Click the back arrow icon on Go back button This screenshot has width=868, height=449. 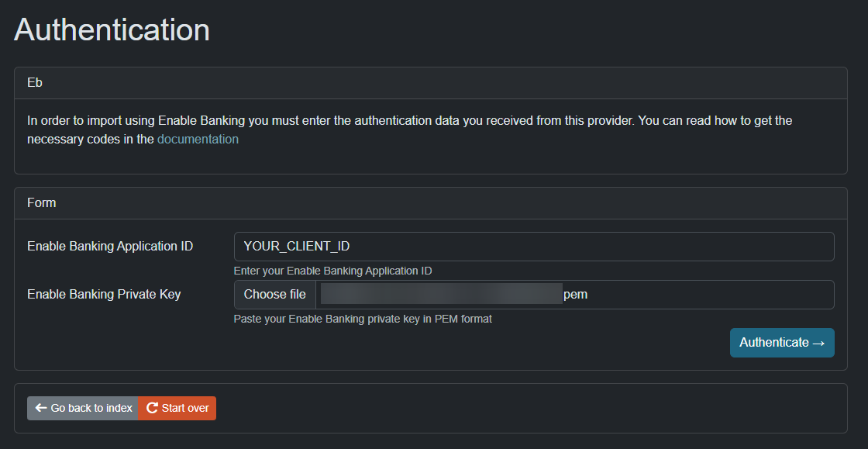point(40,408)
